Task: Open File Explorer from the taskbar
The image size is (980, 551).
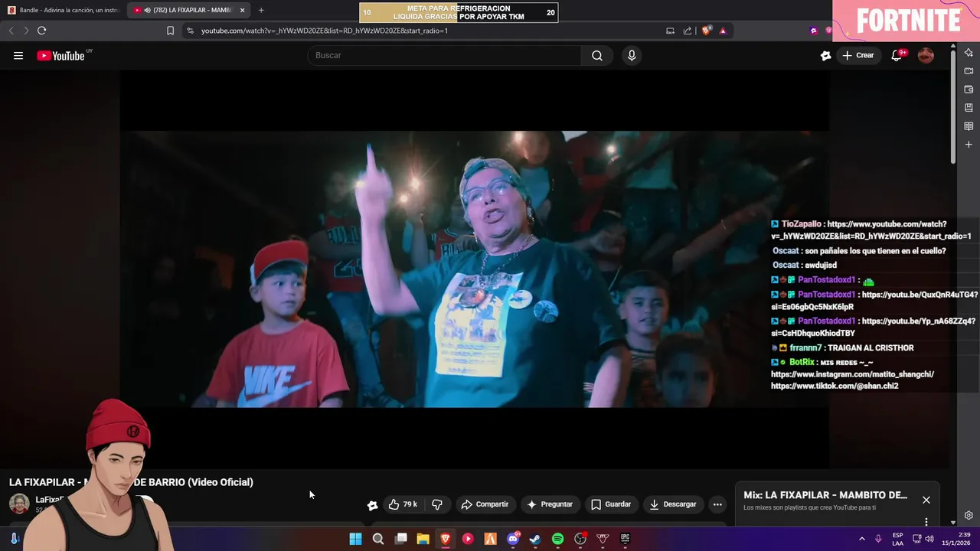Action: click(x=423, y=539)
